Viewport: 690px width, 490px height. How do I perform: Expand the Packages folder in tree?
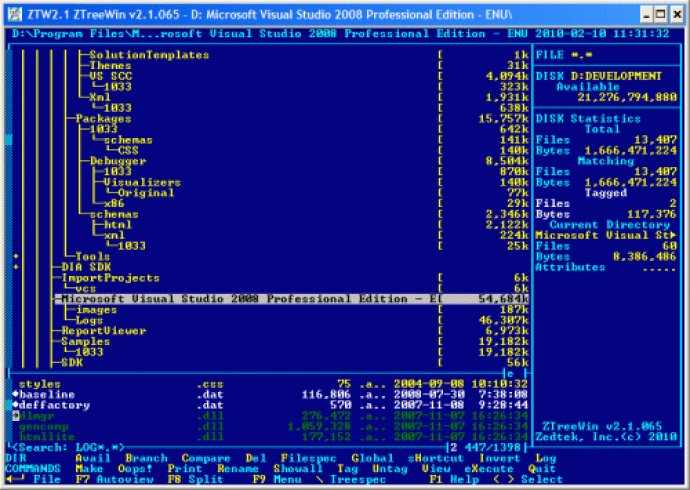[x=103, y=118]
